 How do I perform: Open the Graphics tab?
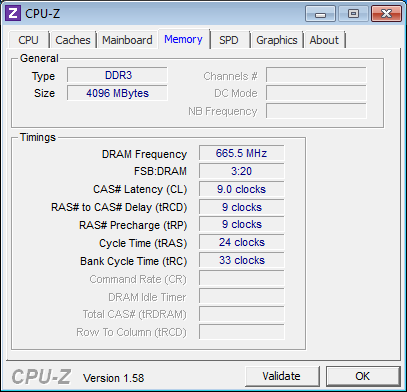(277, 40)
